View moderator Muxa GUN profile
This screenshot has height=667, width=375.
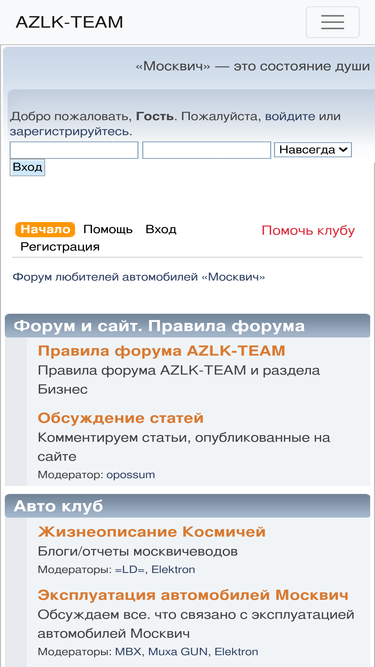coord(178,652)
